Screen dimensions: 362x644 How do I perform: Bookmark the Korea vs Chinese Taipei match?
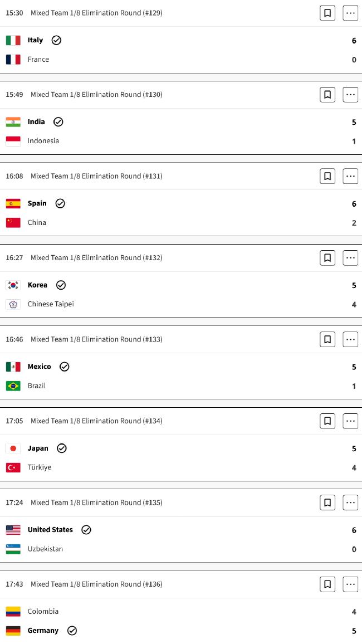(x=327, y=258)
